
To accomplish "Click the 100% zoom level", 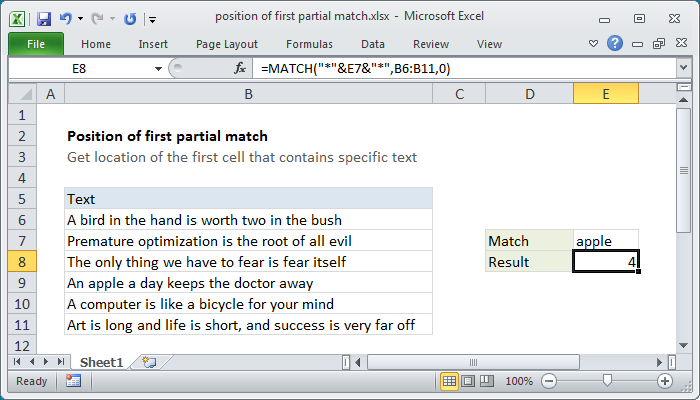I will (519, 381).
